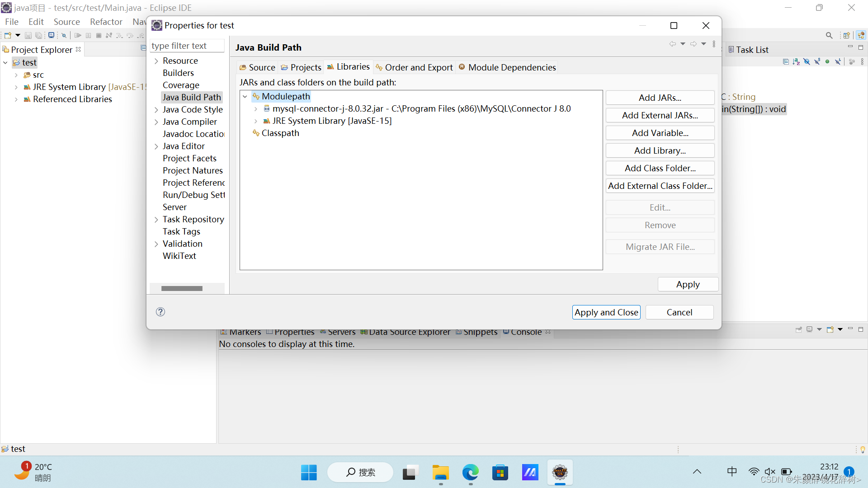868x488 pixels.
Task: Click the Add External JARs button
Action: 660,115
